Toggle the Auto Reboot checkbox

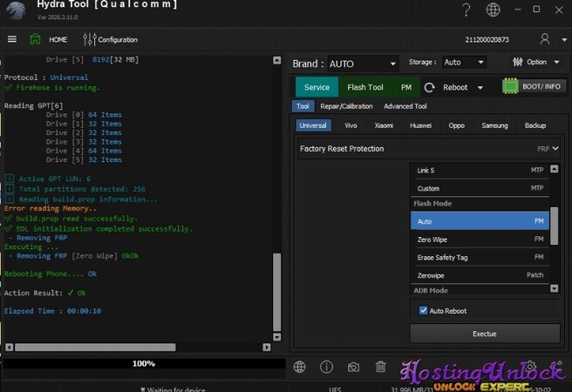(x=424, y=310)
